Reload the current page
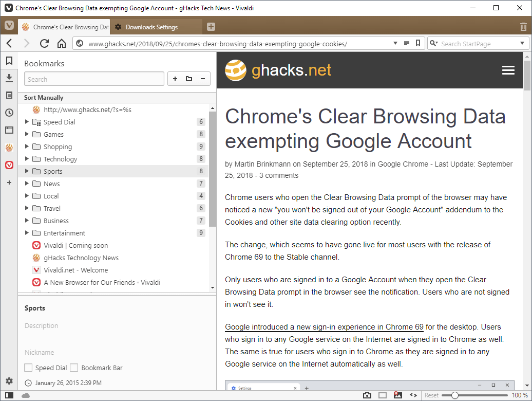532x401 pixels. [44, 44]
